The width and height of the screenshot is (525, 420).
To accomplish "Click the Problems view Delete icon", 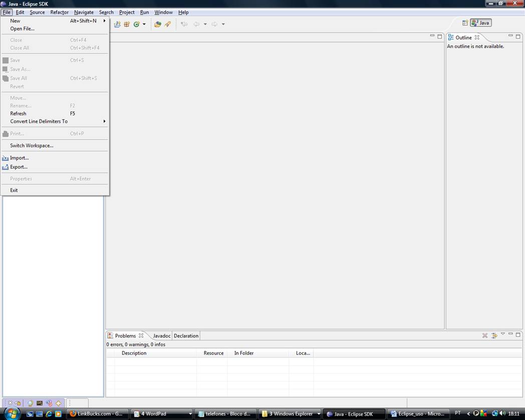I will tap(485, 335).
